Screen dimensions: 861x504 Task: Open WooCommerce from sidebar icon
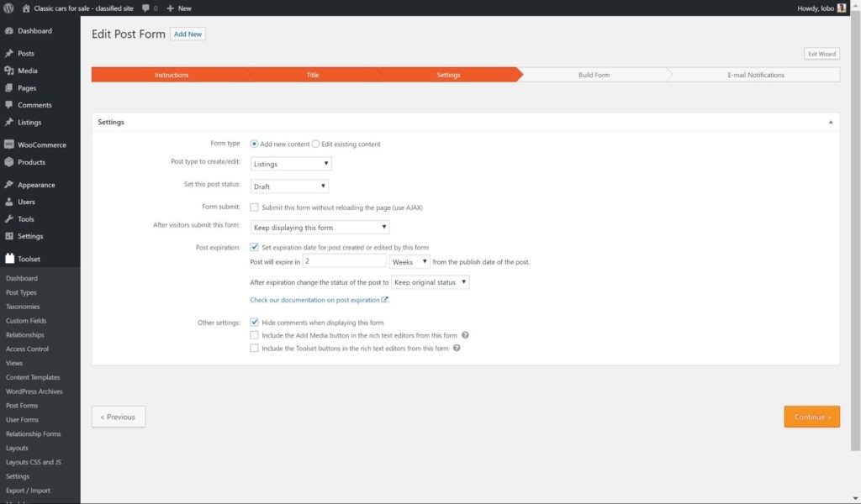click(8, 144)
